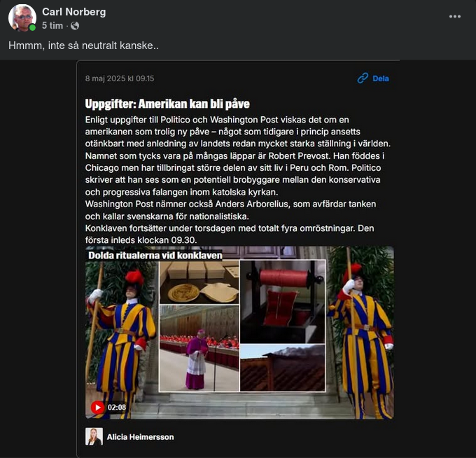Play the video via red play button
The width and height of the screenshot is (476, 458).
click(97, 407)
